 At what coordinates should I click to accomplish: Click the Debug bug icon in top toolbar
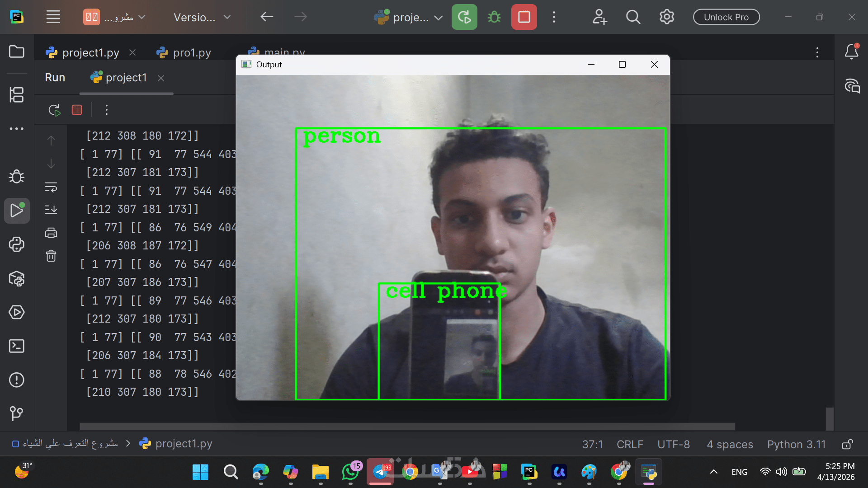[494, 17]
